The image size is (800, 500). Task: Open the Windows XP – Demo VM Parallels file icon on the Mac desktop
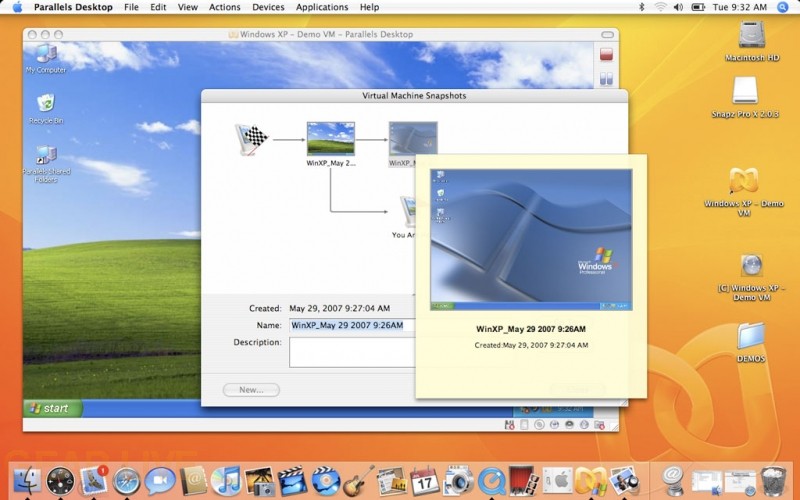pos(744,191)
